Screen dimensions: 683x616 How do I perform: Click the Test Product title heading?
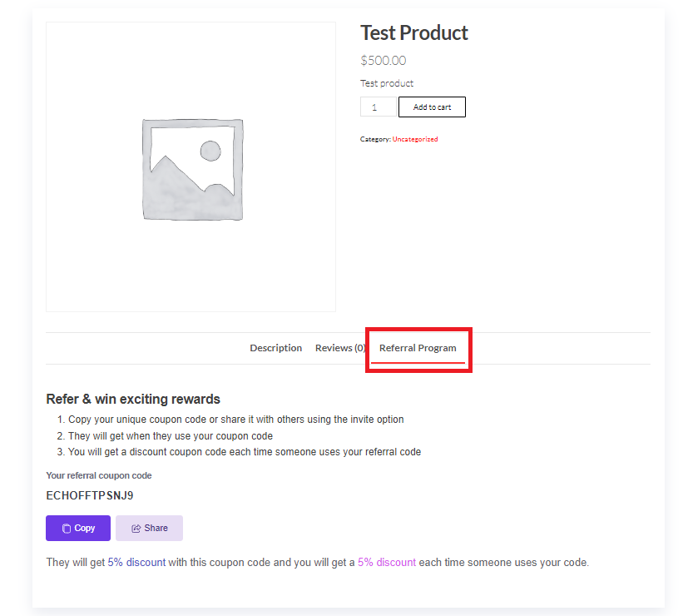click(413, 33)
